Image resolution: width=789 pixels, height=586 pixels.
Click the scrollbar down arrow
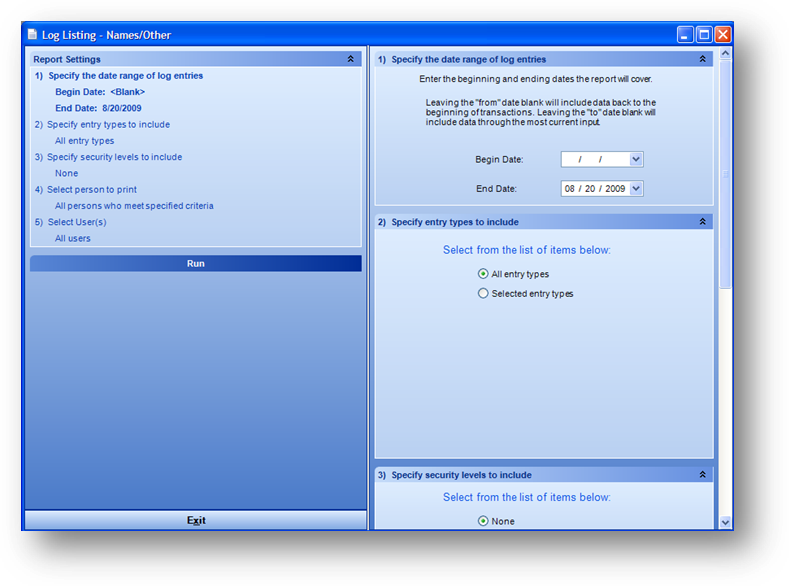[x=725, y=522]
